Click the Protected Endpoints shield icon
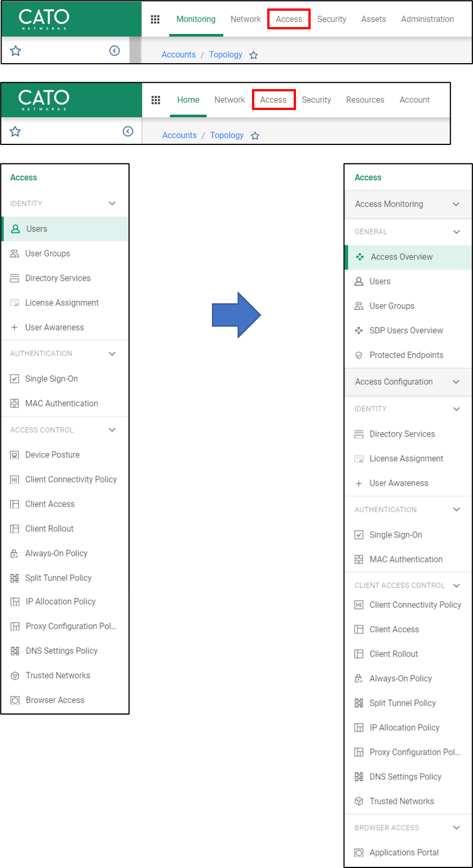 click(x=359, y=355)
